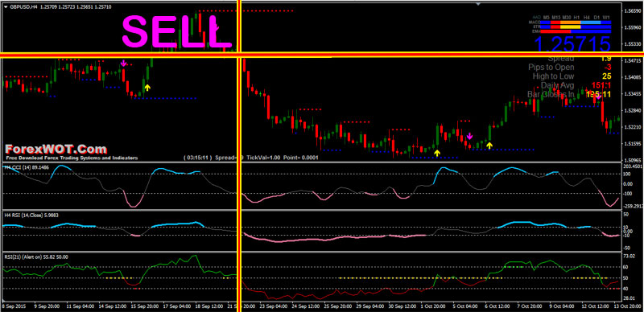
Task: Click the H4 timeframe header in signal panel
Action: pyautogui.click(x=587, y=17)
